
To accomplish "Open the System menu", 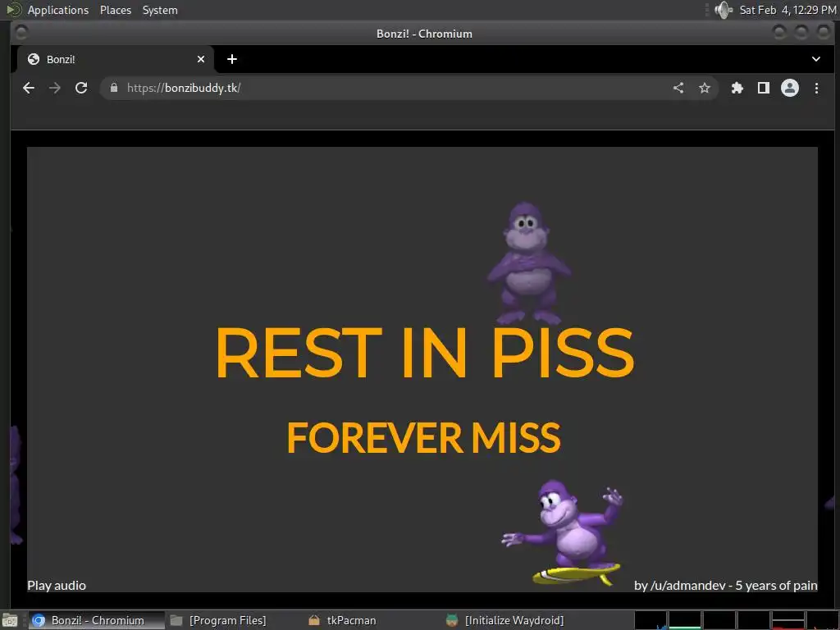I will click(x=160, y=10).
